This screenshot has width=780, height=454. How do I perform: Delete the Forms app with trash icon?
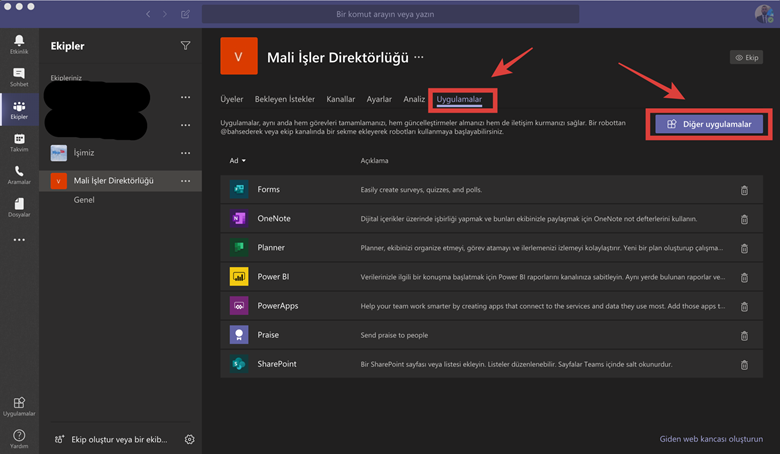click(744, 190)
